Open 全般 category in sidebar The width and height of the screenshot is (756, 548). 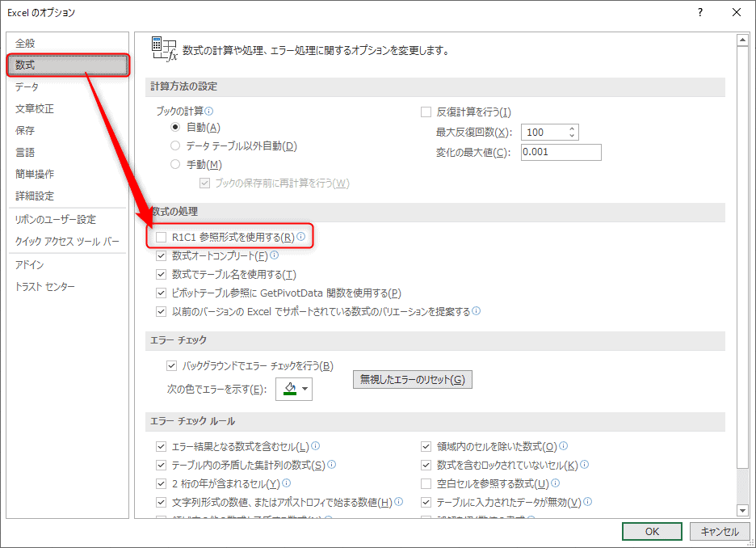(68, 44)
